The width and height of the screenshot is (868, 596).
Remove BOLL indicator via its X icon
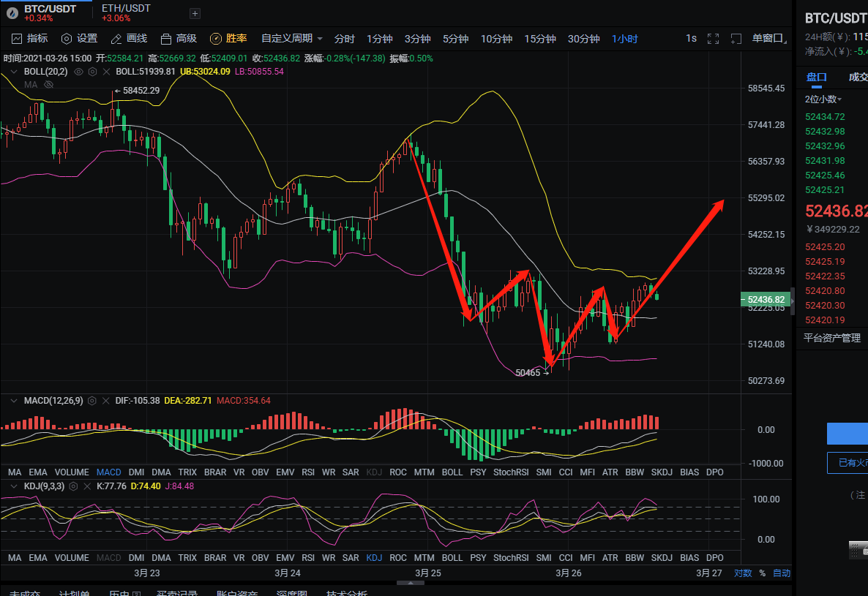click(106, 72)
